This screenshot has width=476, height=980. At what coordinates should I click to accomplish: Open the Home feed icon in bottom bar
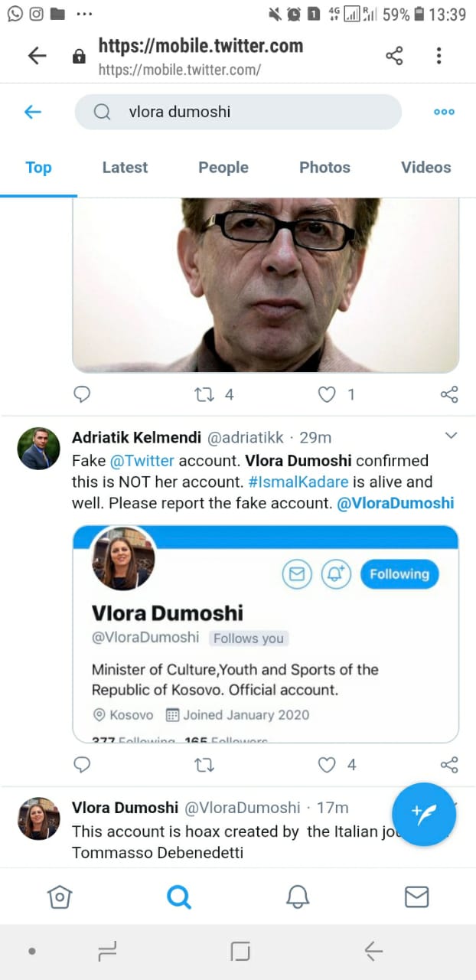click(60, 897)
